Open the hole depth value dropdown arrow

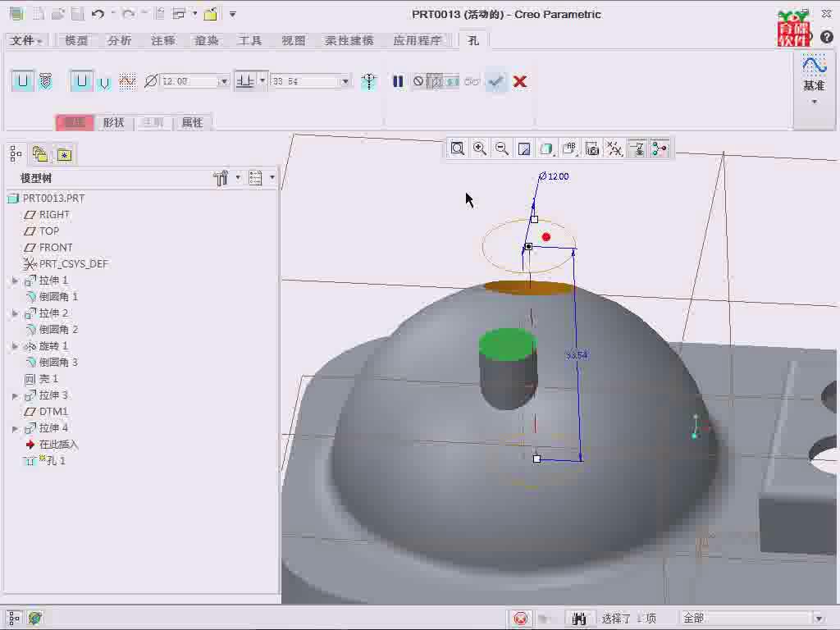345,81
